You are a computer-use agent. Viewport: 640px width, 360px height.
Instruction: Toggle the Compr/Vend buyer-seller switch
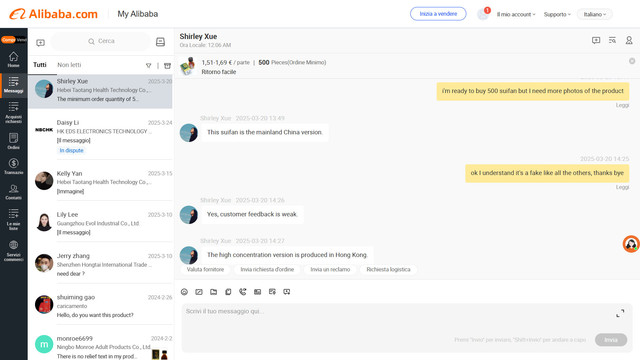[13, 40]
